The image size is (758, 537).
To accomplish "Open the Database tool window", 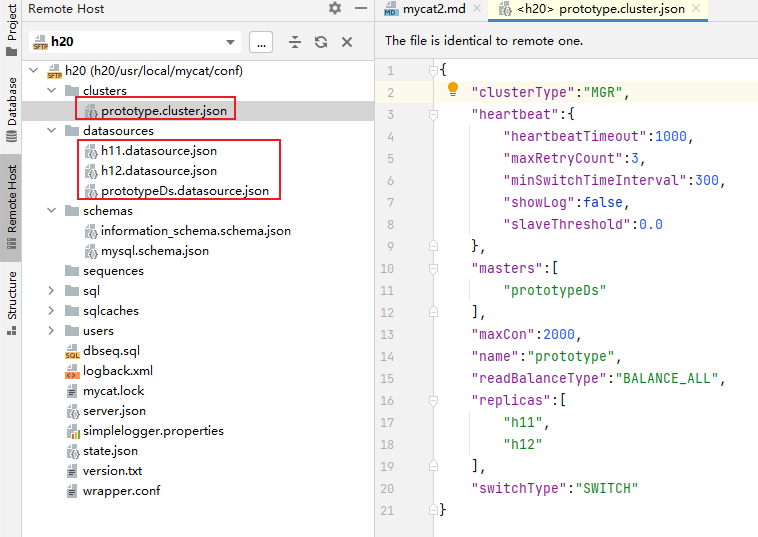I will 11,109.
